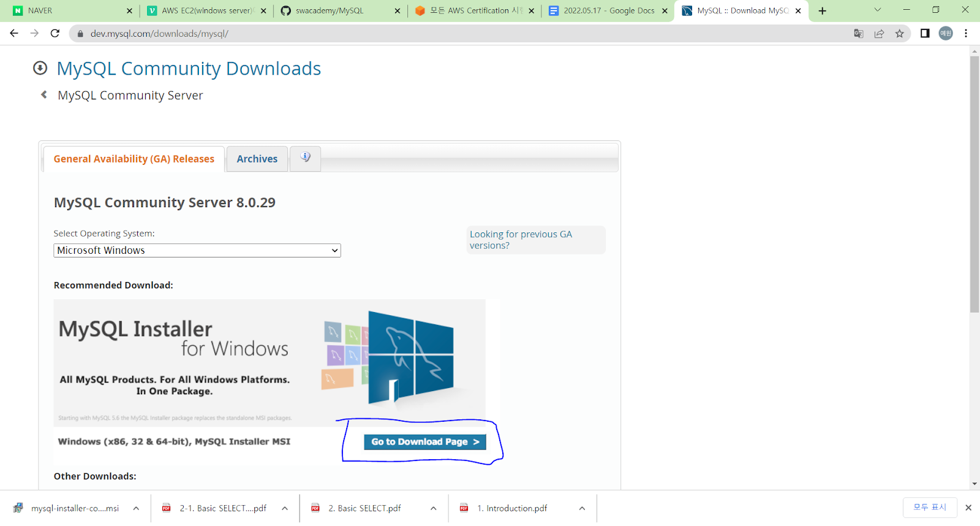The height and width of the screenshot is (526, 980).
Task: Close the AWS Certification tab
Action: tap(531, 10)
